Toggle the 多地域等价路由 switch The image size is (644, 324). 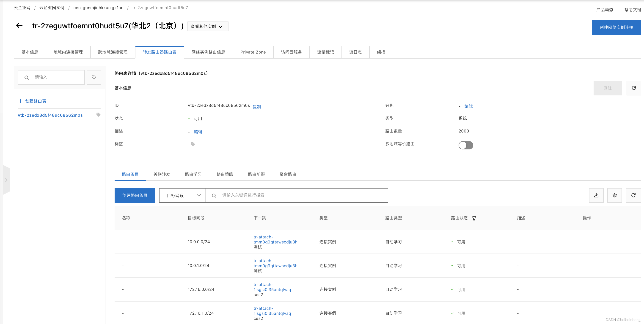(x=465, y=145)
